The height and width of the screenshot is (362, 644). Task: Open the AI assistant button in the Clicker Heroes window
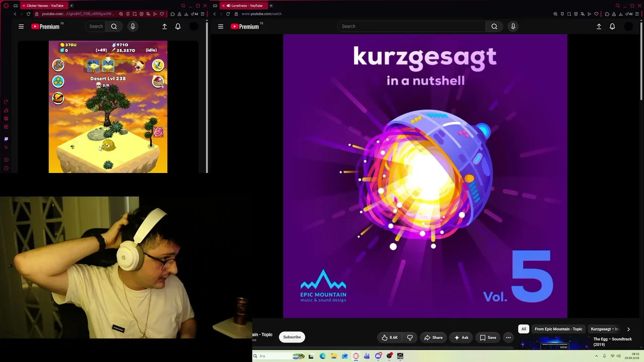195,14
